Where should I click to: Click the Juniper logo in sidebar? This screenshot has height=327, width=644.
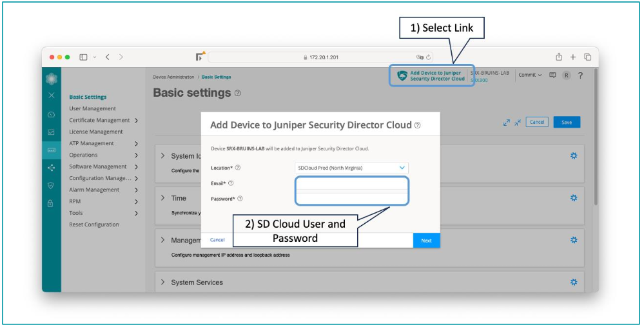(x=52, y=79)
